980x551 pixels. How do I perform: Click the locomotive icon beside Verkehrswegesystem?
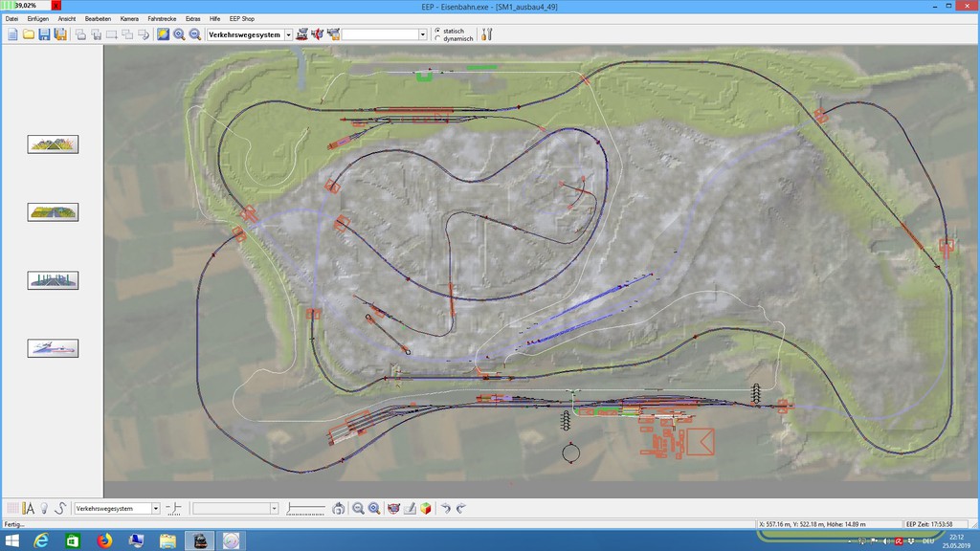coord(301,34)
